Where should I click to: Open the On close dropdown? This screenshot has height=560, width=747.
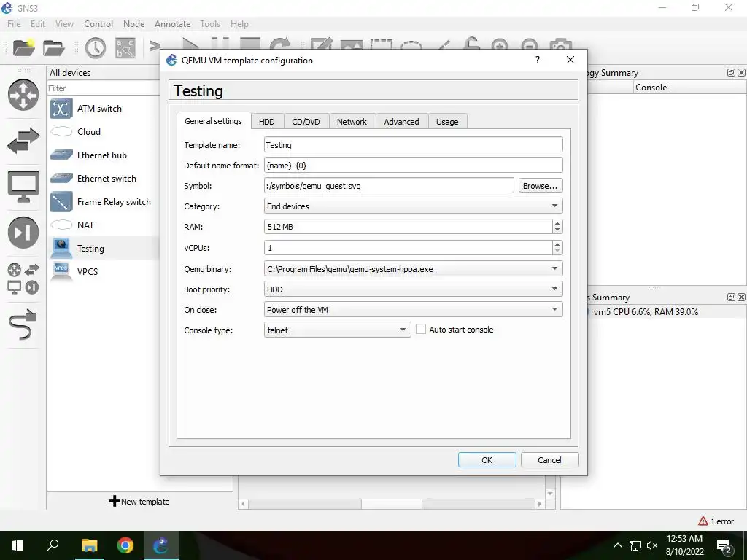[x=413, y=309]
